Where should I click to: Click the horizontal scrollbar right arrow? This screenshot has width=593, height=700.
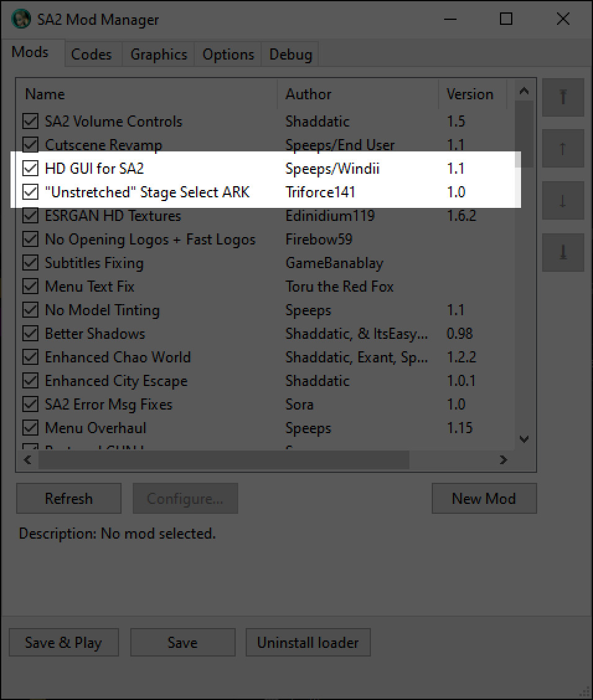(504, 460)
